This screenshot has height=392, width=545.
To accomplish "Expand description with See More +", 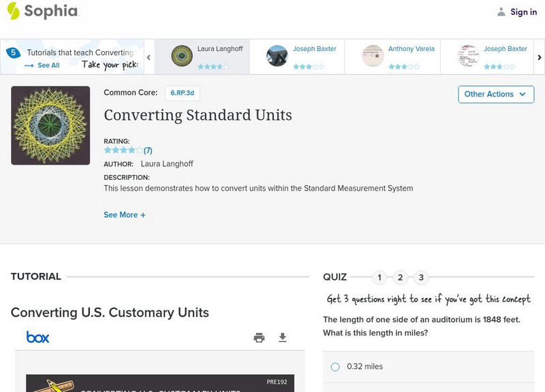I will (124, 215).
